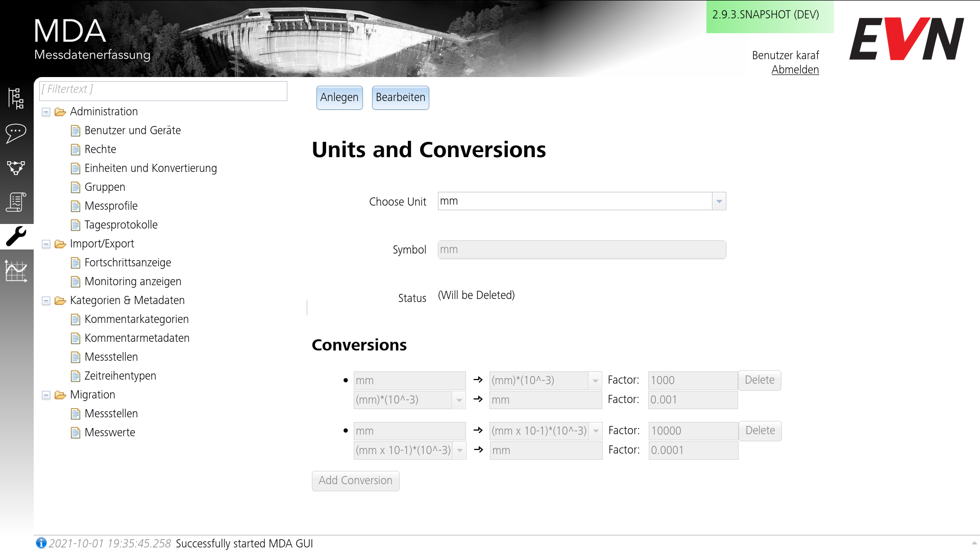Open the tree hierarchy view in the sidebar

point(16,98)
